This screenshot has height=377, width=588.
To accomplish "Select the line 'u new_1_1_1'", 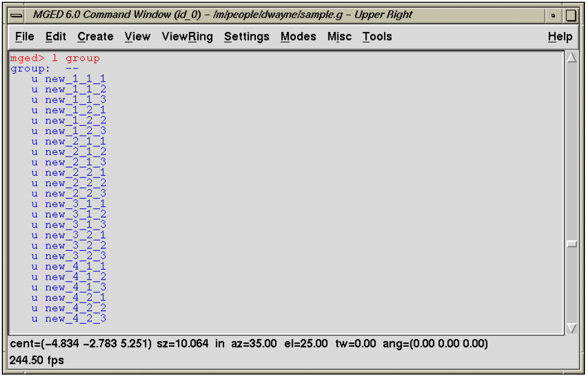I will [x=69, y=79].
